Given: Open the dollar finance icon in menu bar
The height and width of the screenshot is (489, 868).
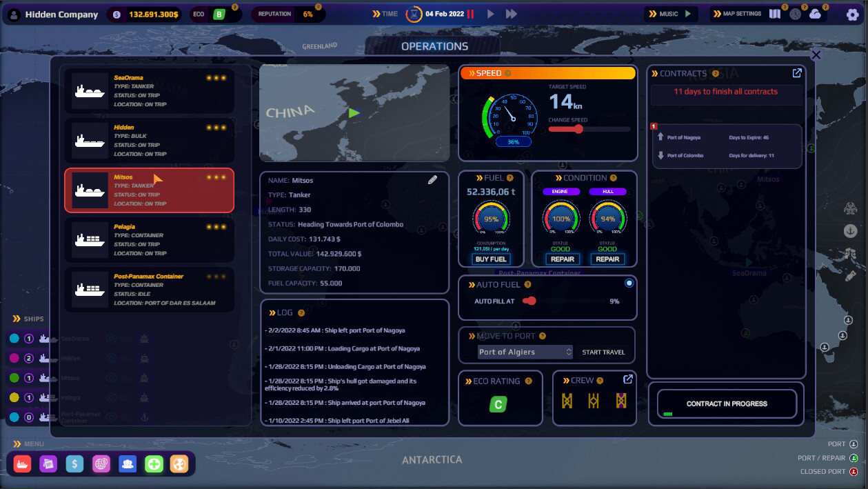Looking at the screenshot, I should 74,464.
